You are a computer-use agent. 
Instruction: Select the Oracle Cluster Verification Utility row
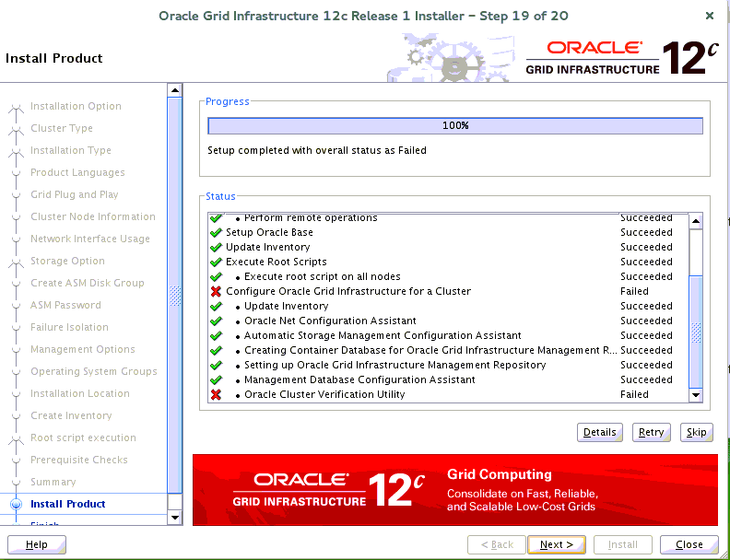pos(449,394)
